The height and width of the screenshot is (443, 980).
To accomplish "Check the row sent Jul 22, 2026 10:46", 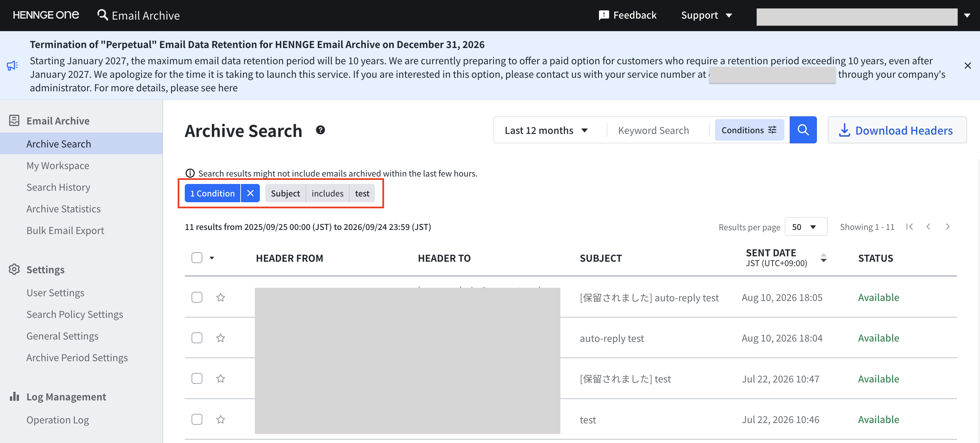I will [197, 419].
